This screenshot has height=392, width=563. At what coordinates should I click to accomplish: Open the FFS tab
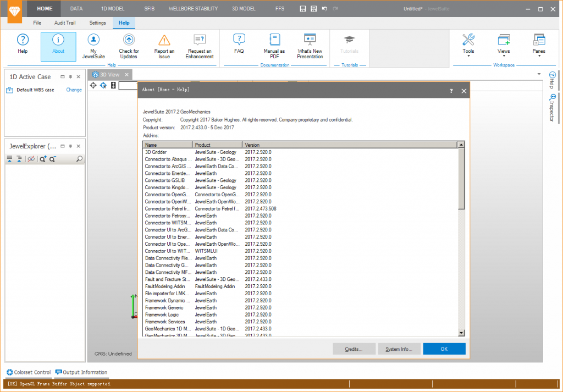[280, 9]
